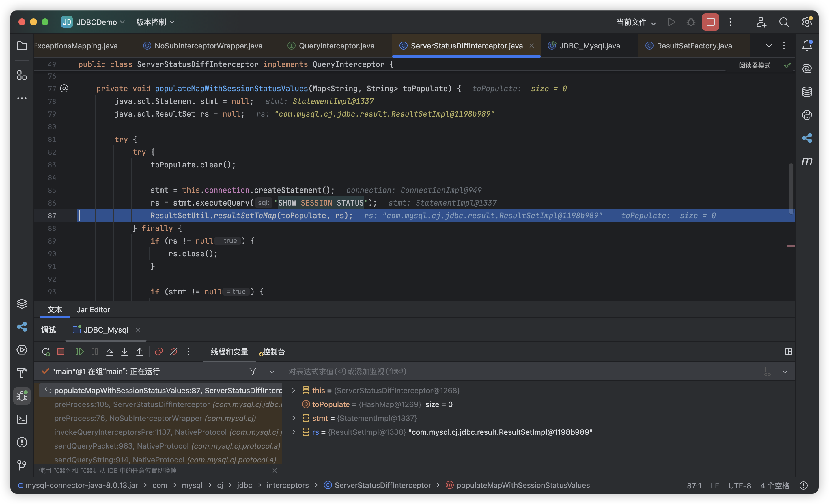Open the Git tool window
The width and height of the screenshot is (829, 504).
pyautogui.click(x=22, y=465)
